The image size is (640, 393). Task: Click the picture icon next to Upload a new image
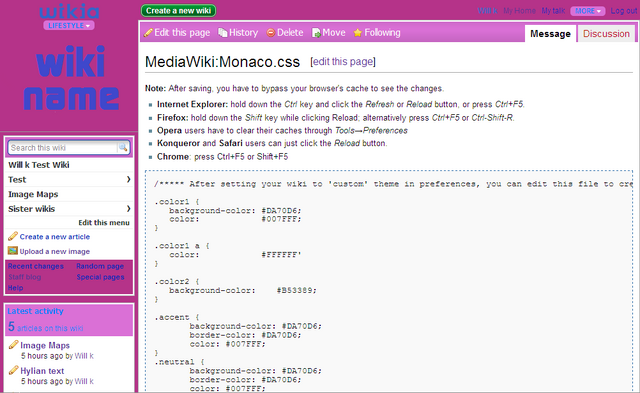click(13, 251)
